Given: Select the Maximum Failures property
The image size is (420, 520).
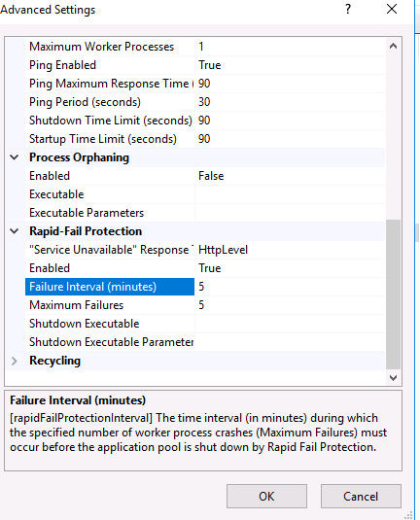Looking at the screenshot, I should click(x=110, y=305).
